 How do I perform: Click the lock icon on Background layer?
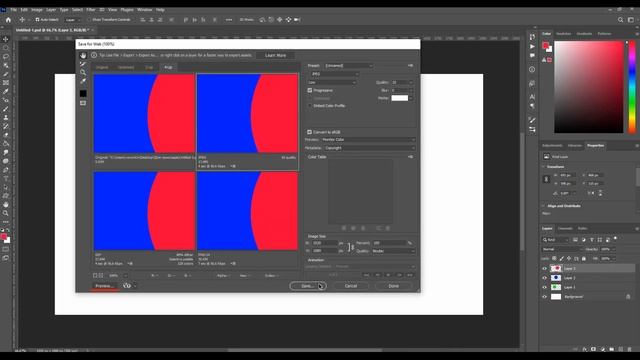628,297
